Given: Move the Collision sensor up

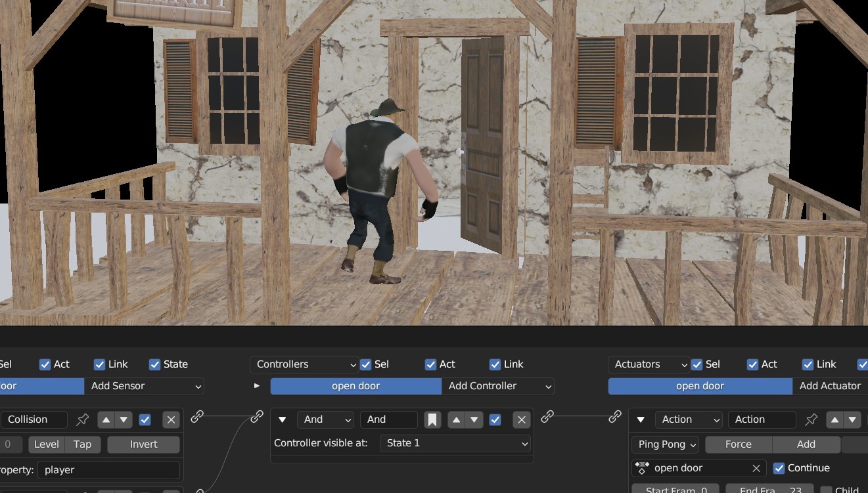Looking at the screenshot, I should pyautogui.click(x=106, y=419).
